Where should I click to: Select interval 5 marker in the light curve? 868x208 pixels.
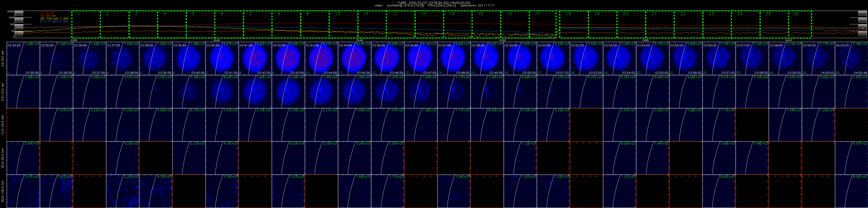(193, 14)
